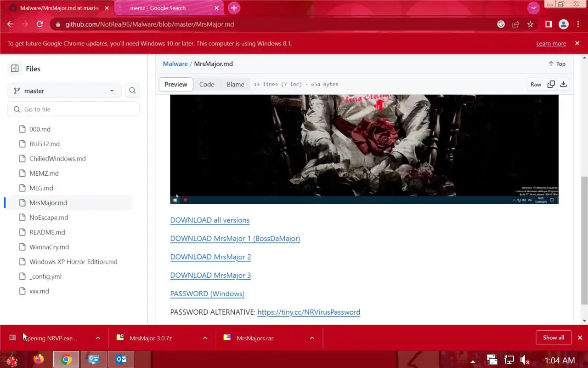The image size is (588, 368).
Task: Click PASSWORD (Windows) link
Action: (207, 293)
